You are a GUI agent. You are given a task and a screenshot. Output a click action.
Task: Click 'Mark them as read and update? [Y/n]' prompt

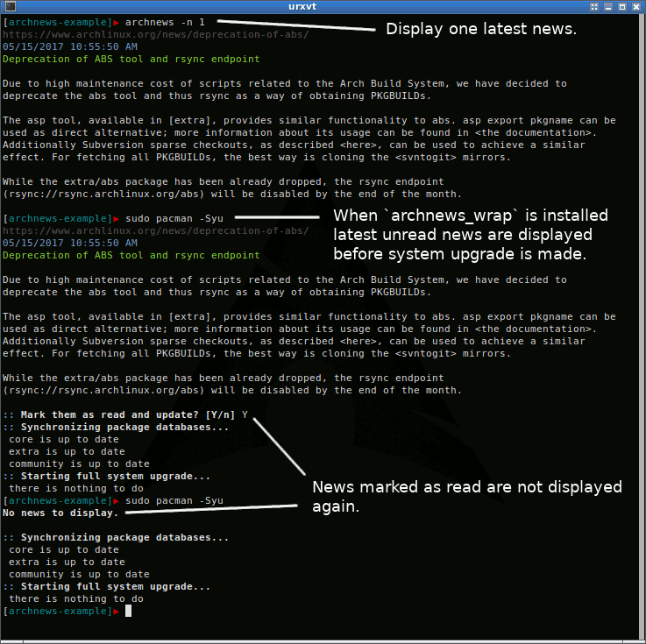(x=128, y=414)
